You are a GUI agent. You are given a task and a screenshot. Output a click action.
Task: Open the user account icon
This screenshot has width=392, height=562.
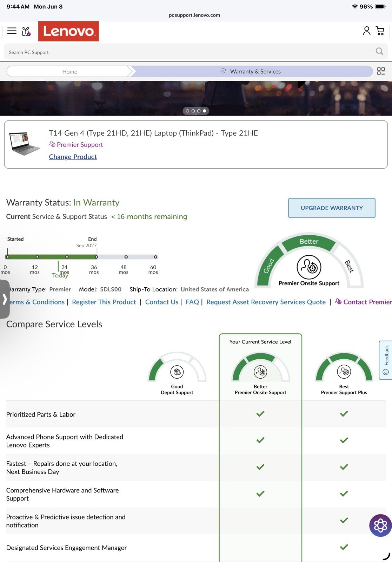pyautogui.click(x=366, y=31)
